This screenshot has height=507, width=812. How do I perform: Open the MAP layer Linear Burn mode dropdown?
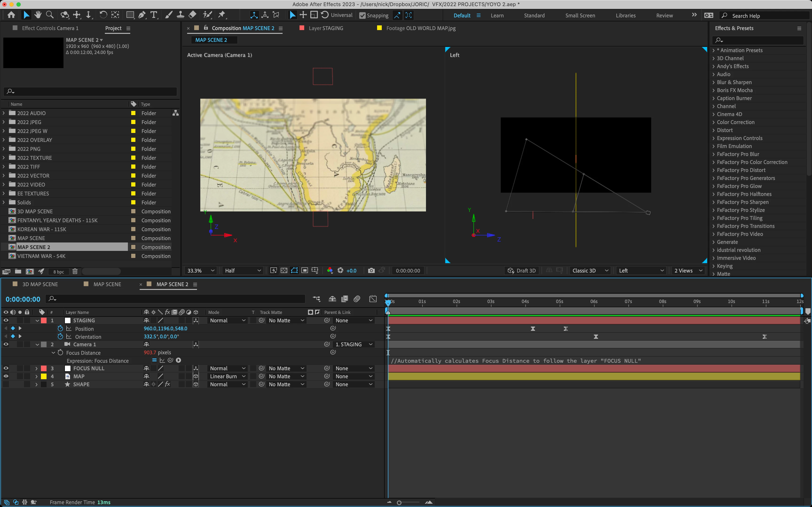(x=228, y=376)
